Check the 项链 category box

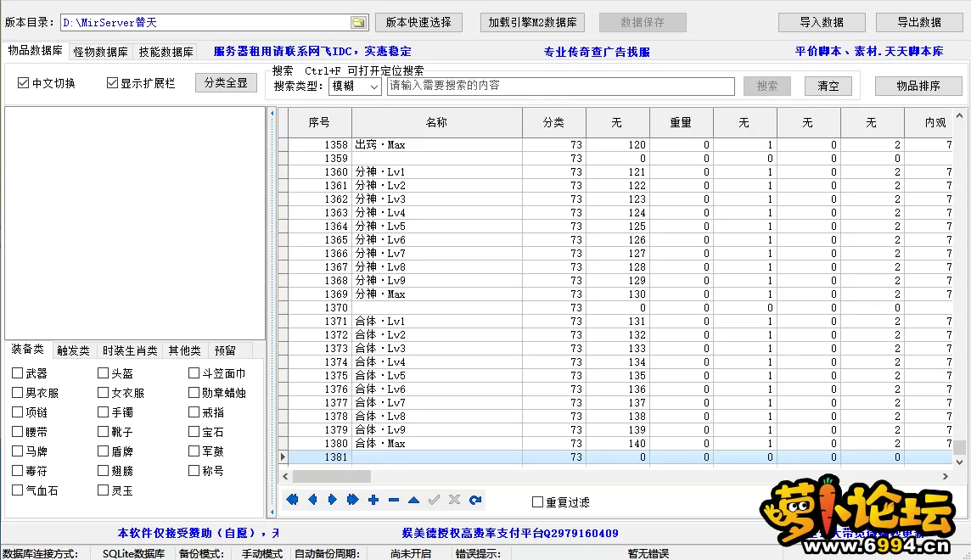pos(17,412)
